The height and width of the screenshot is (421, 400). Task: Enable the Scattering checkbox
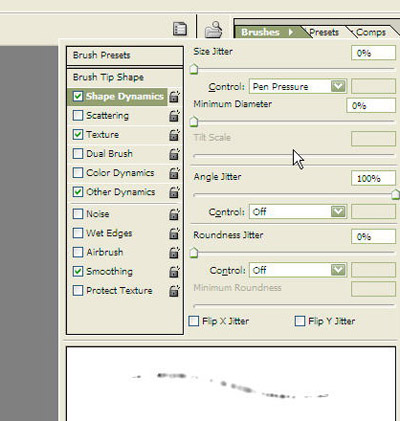[x=78, y=115]
